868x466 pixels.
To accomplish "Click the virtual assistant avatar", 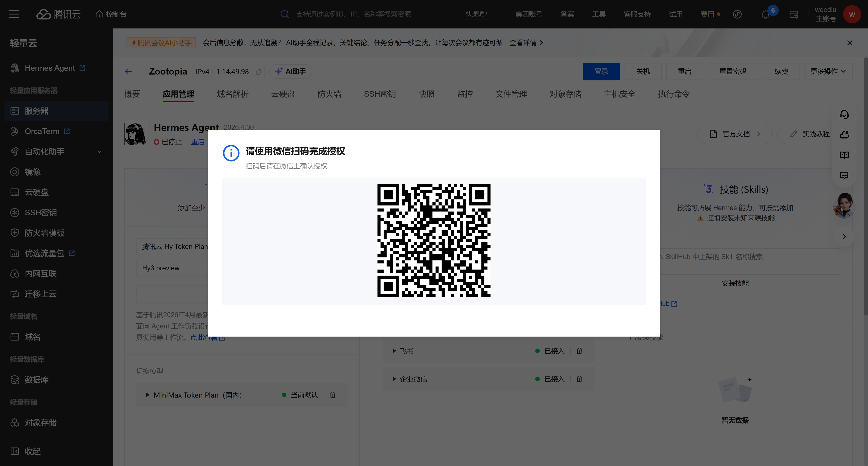I will pyautogui.click(x=844, y=205).
